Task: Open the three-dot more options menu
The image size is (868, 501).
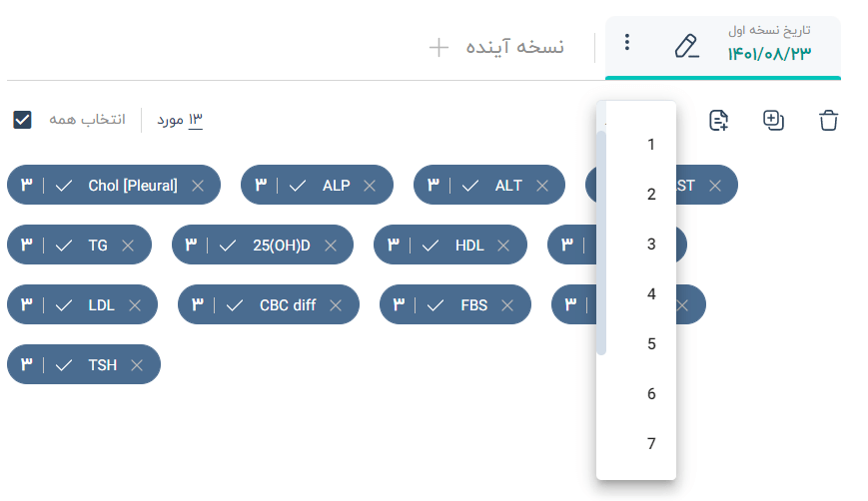Action: pos(627,42)
